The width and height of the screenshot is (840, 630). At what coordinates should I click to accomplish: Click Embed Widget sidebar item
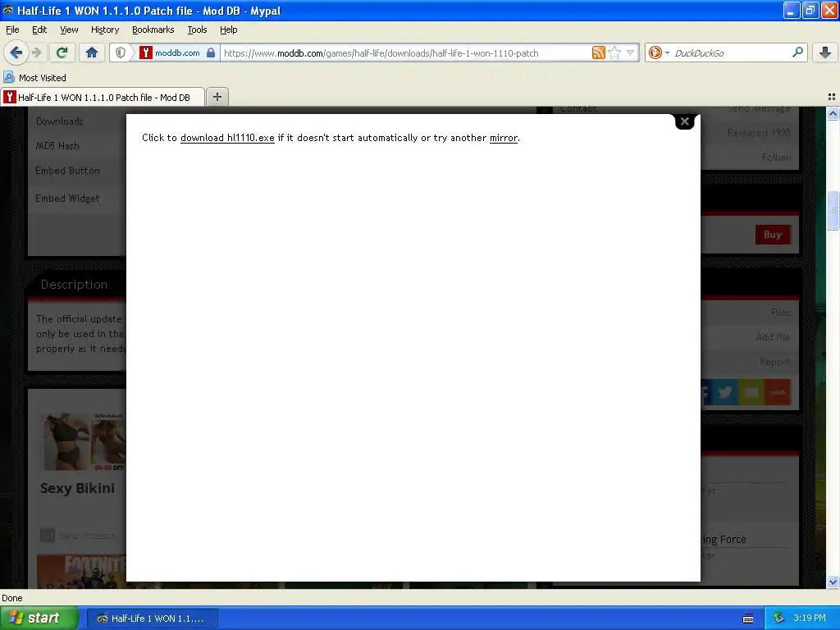click(x=67, y=199)
